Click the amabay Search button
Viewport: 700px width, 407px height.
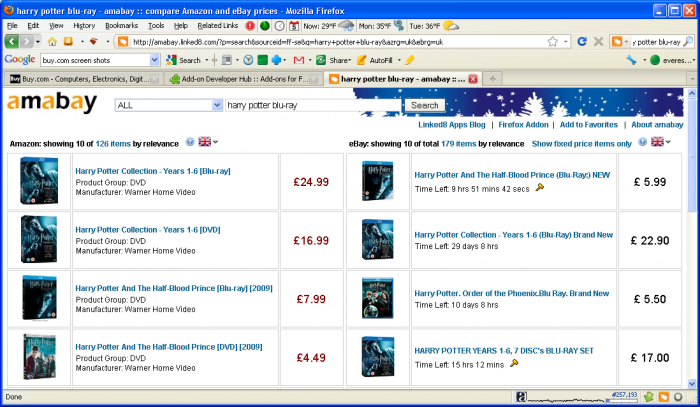pos(425,105)
